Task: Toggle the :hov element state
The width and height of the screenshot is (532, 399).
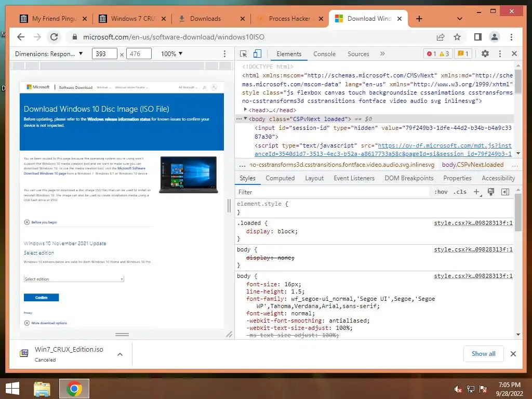Action: tap(441, 192)
